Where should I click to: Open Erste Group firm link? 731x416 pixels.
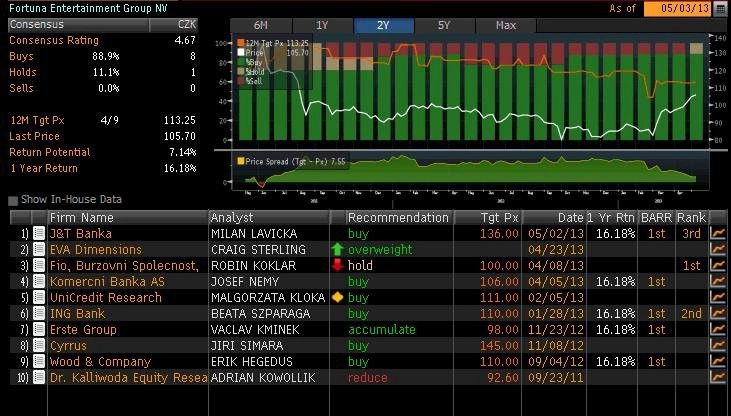(x=83, y=329)
